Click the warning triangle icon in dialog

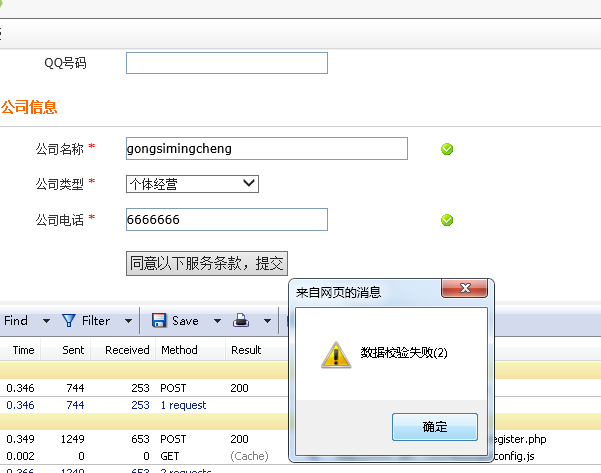[x=336, y=355]
